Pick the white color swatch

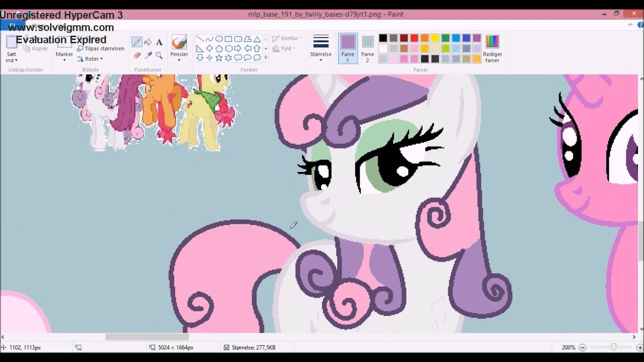[x=383, y=48]
